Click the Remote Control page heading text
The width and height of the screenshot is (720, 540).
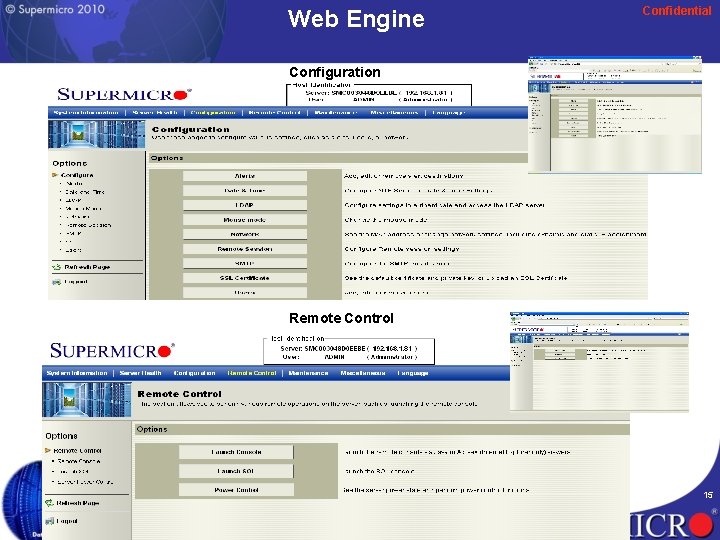pos(180,394)
